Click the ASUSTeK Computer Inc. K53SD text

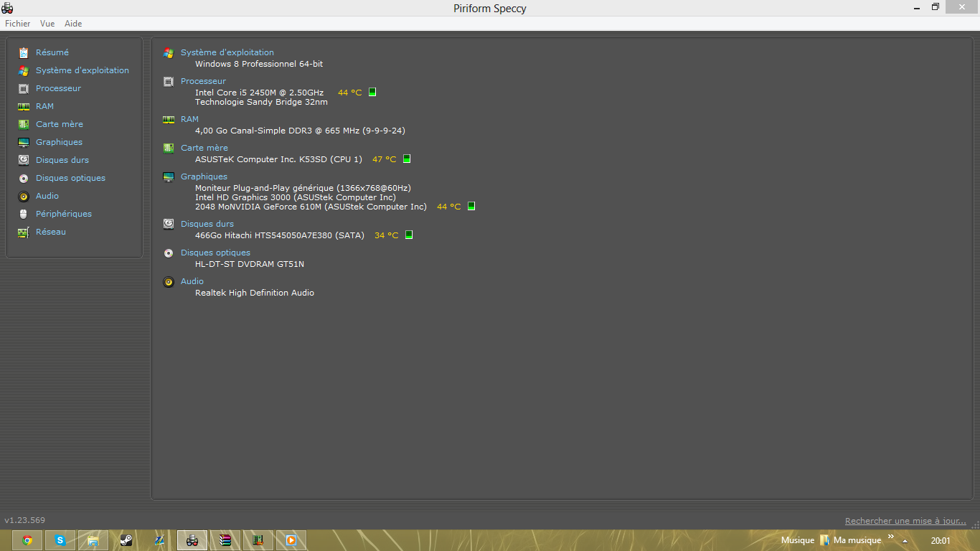point(278,159)
